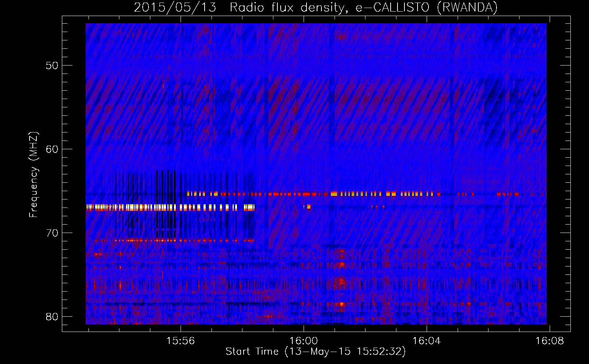Image resolution: width=589 pixels, height=364 pixels.
Task: Click the red-yellow dashed band near 65 MHz
Action: pos(352,194)
